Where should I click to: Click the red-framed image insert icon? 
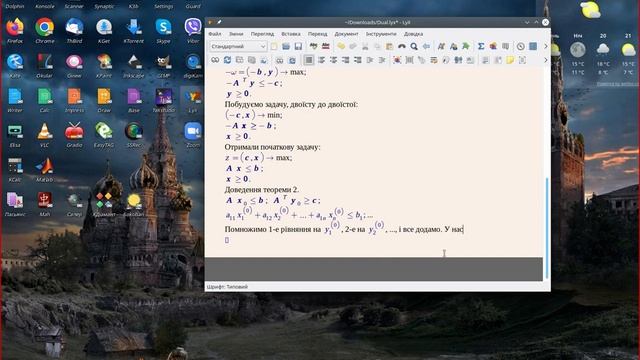coord(397,60)
